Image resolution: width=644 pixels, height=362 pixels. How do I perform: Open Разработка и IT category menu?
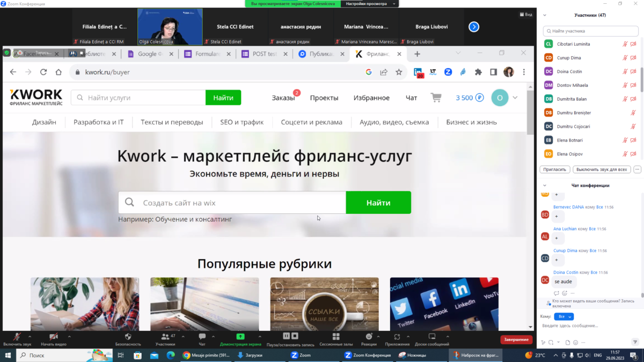99,122
